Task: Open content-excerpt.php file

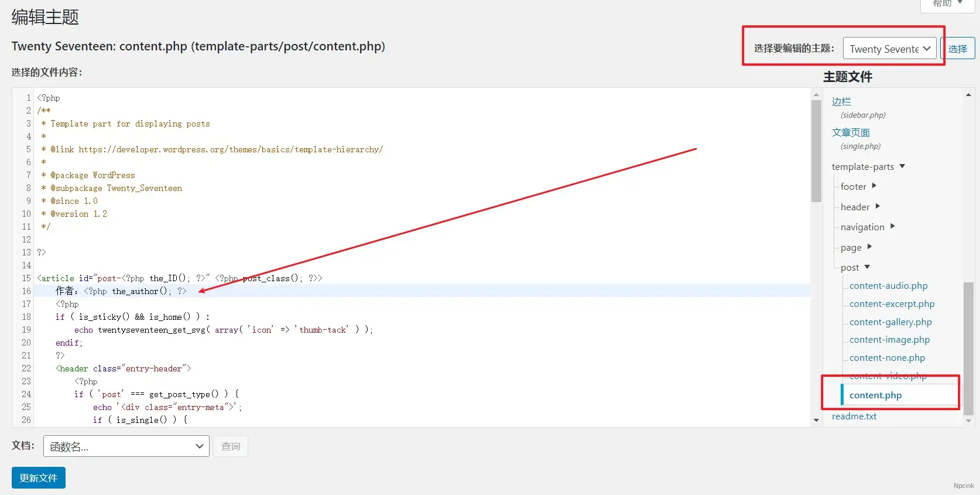Action: click(892, 304)
